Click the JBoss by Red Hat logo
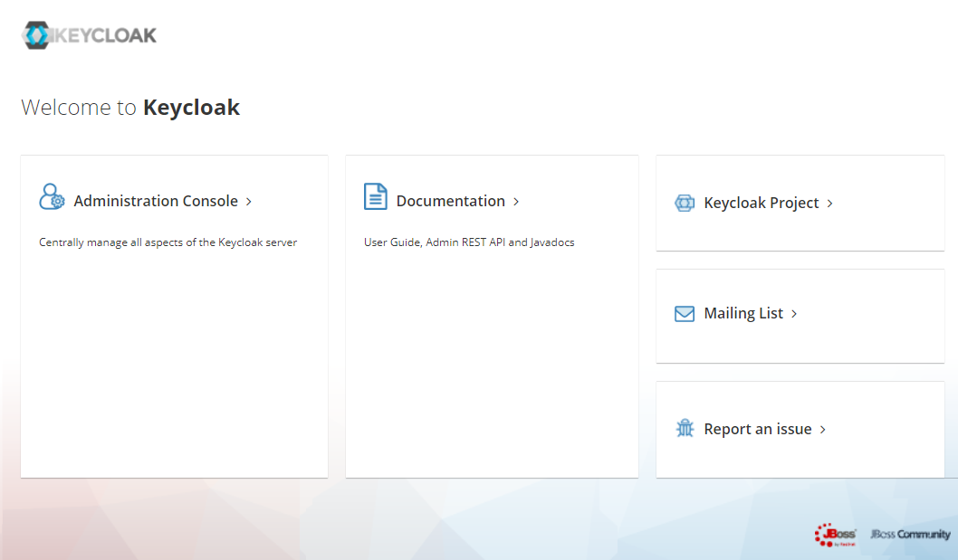The width and height of the screenshot is (958, 560). coord(837,534)
